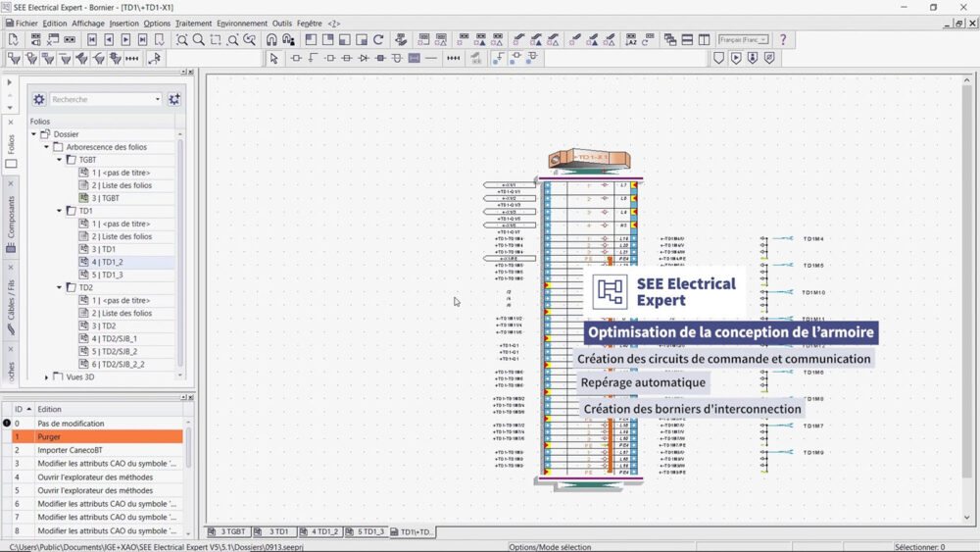Tile windows horizontally icon
Viewport: 980px width, 552px height.
click(x=687, y=39)
